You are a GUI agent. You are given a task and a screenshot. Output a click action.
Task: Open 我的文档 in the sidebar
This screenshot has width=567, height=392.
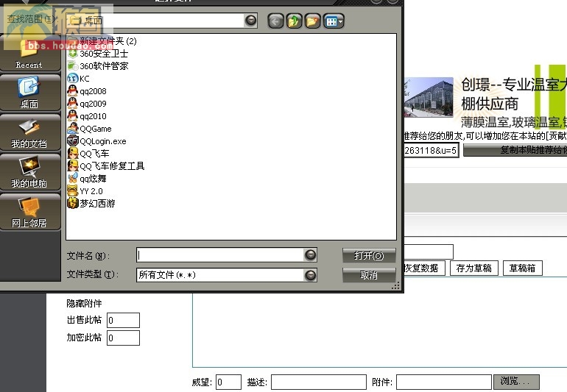tap(29, 132)
